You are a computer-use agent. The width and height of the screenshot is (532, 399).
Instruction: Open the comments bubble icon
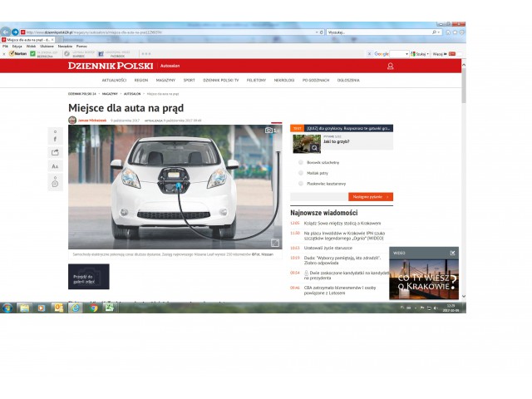pos(55,183)
